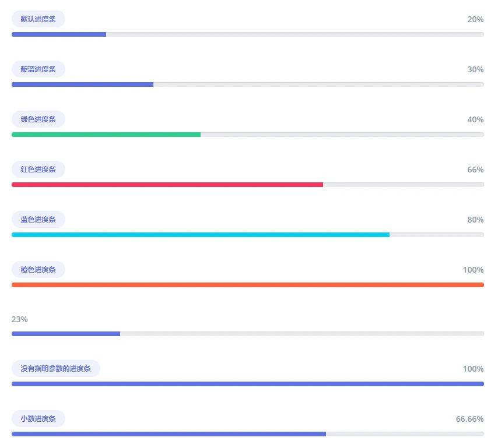
Task: Select the 绿色进度条 label badge
Action: (38, 119)
